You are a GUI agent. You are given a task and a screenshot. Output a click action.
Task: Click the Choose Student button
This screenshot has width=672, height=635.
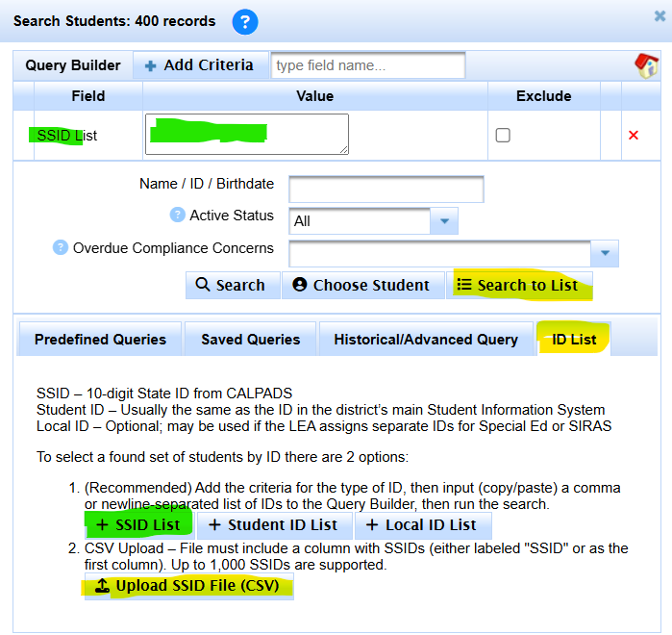coord(363,285)
